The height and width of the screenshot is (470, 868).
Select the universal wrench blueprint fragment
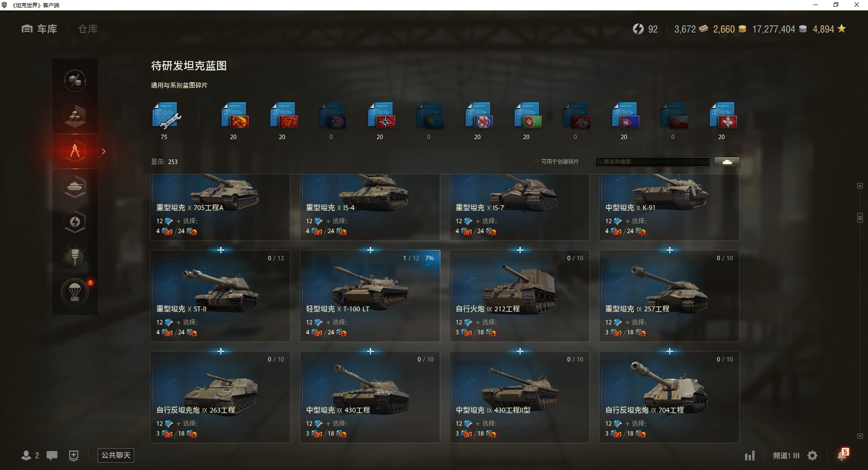click(166, 117)
